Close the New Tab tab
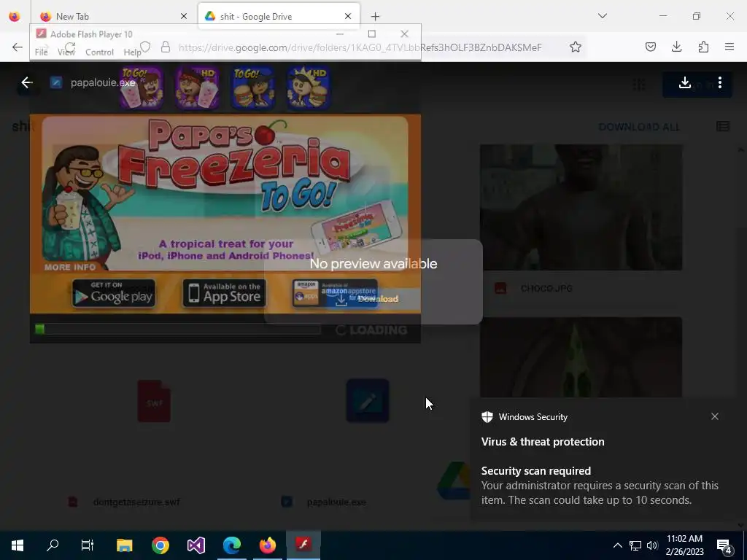The height and width of the screenshot is (560, 747). 183,16
